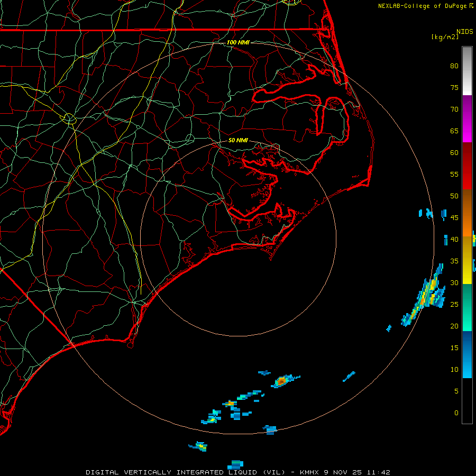
Task: Select the 75 value on the VIL scale
Action: (x=454, y=88)
